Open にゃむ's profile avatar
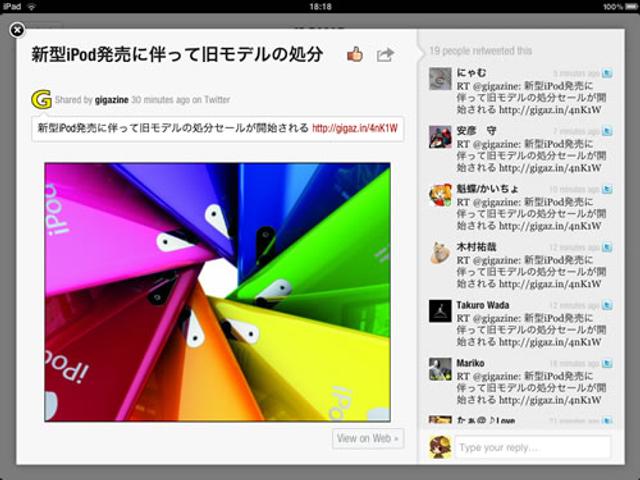Image resolution: width=640 pixels, height=480 pixels. (x=440, y=79)
